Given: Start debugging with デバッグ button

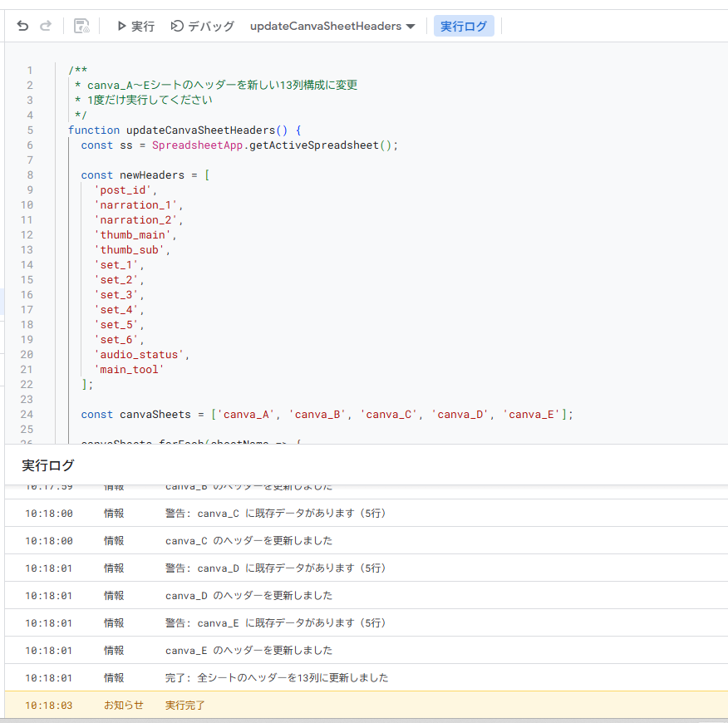Looking at the screenshot, I should [x=202, y=27].
